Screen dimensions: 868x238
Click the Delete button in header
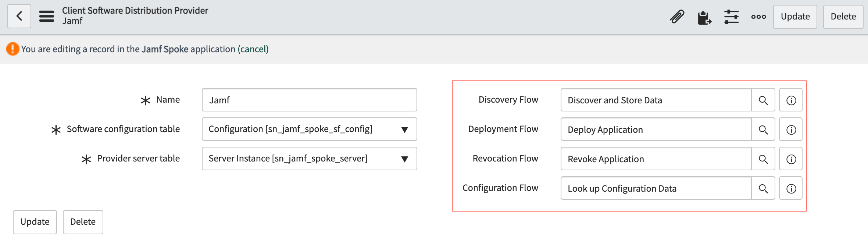tap(843, 17)
